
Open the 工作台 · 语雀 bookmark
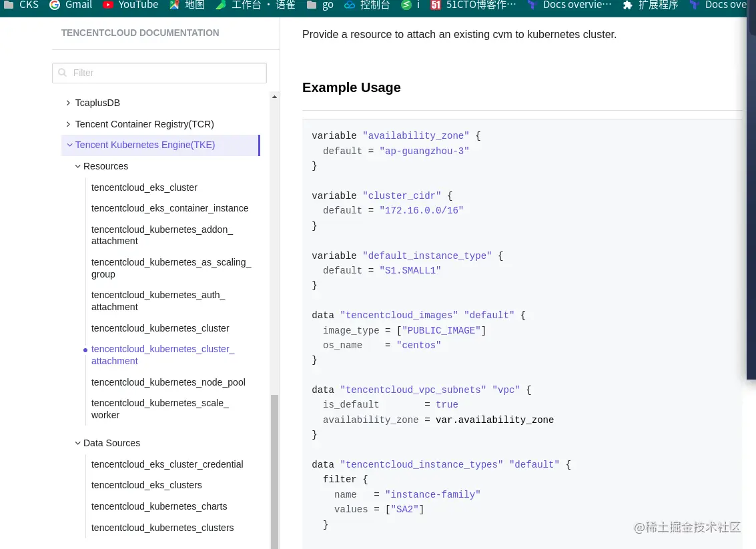click(256, 5)
